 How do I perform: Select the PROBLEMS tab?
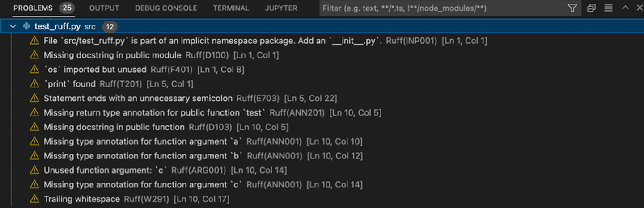pyautogui.click(x=33, y=8)
